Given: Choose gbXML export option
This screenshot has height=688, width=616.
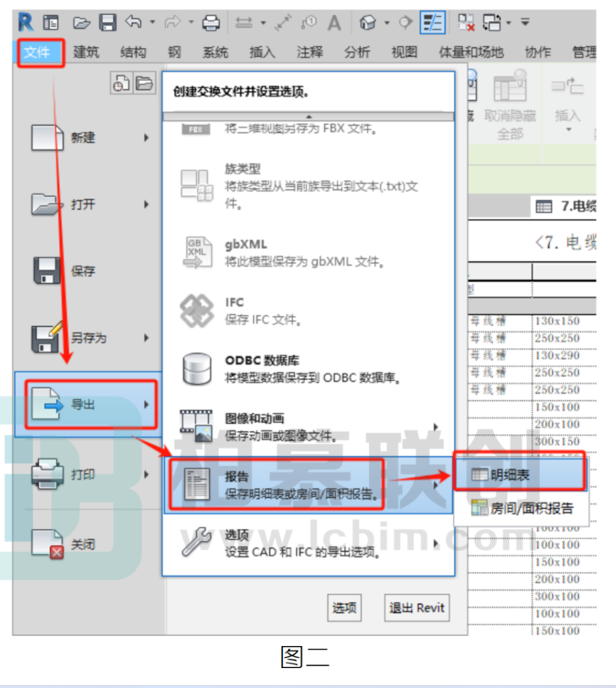Looking at the screenshot, I should click(x=308, y=253).
